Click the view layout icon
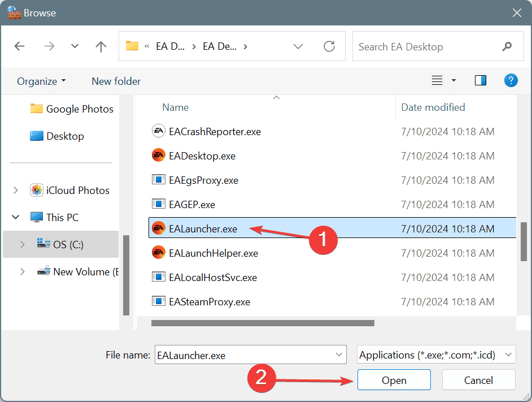This screenshot has width=532, height=402. 437,80
